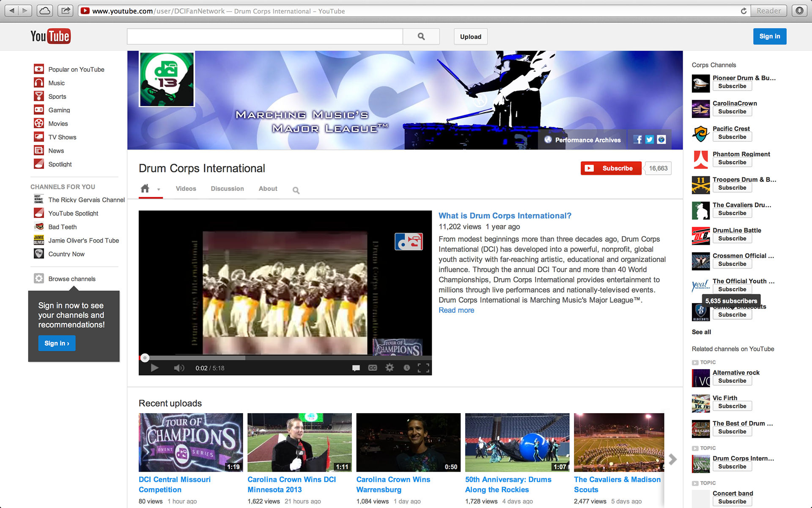Click the Upload button
812x508 pixels.
tap(471, 36)
